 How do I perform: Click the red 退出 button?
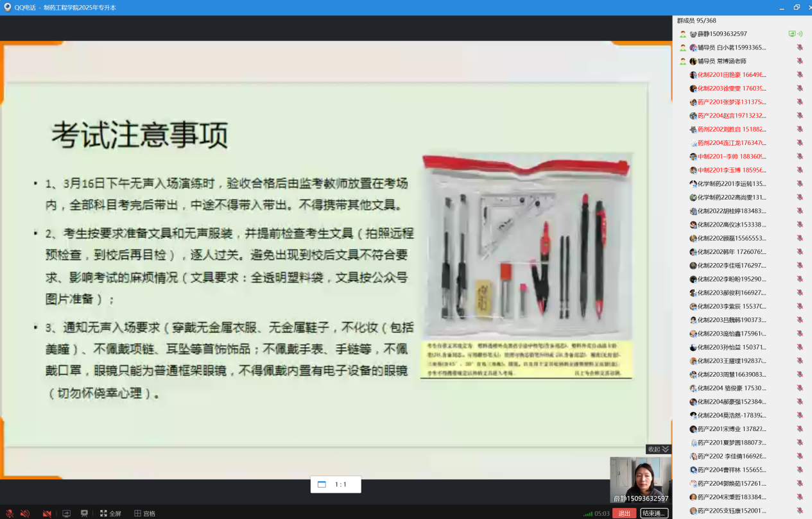pos(624,513)
